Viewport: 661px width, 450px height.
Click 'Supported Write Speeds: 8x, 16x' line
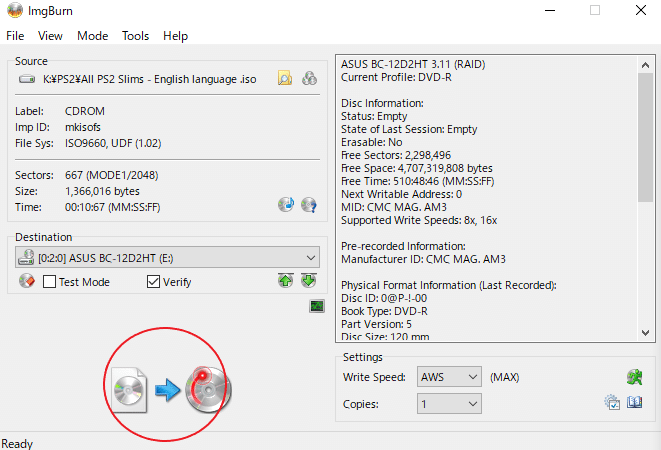[x=419, y=220]
